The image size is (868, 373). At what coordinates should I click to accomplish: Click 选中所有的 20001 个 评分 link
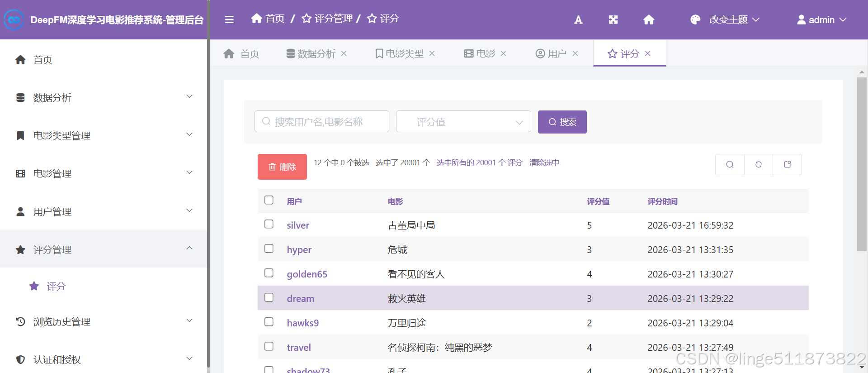pyautogui.click(x=479, y=163)
